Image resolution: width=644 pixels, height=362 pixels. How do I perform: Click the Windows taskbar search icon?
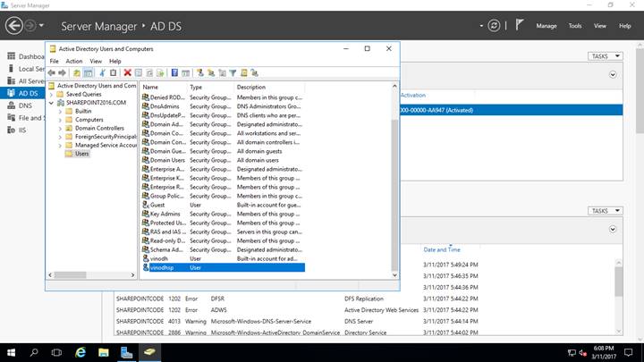click(x=33, y=352)
